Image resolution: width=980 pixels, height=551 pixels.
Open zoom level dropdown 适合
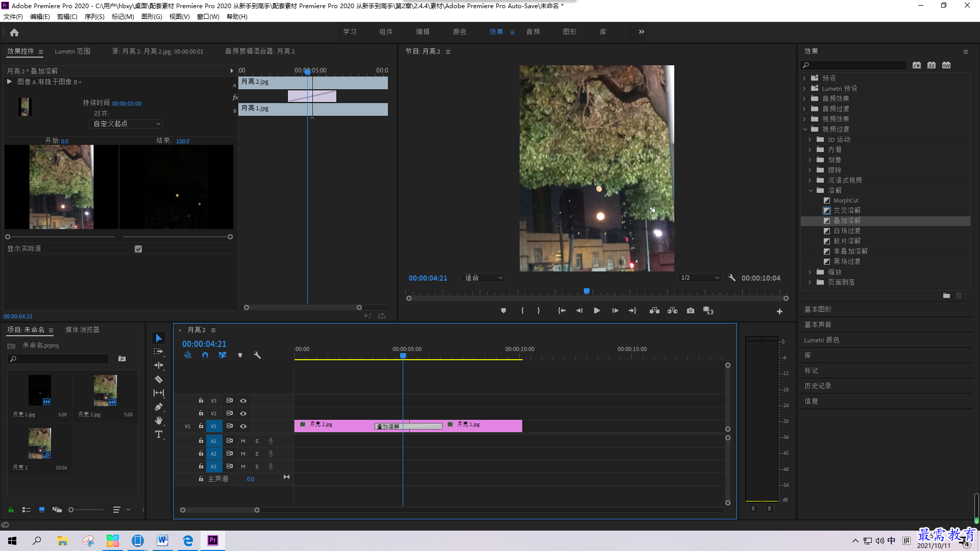[483, 278]
